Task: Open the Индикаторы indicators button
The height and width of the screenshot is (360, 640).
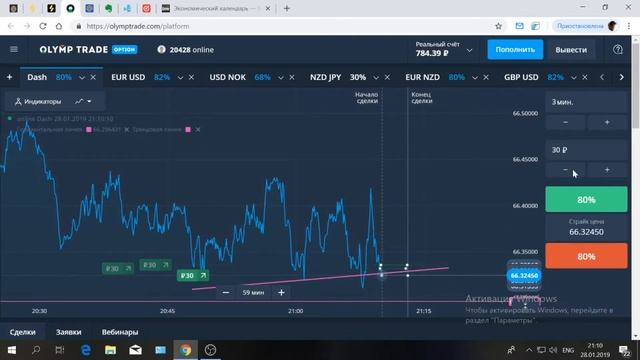Action: pyautogui.click(x=38, y=101)
